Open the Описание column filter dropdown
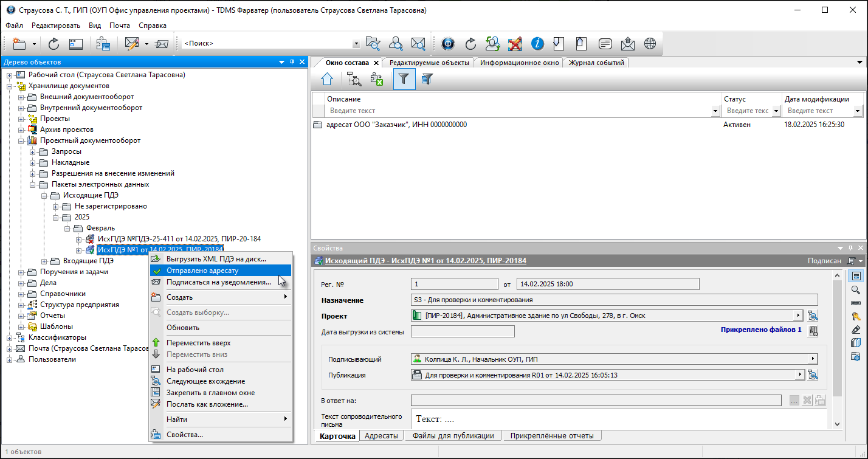The width and height of the screenshot is (868, 459). click(715, 111)
